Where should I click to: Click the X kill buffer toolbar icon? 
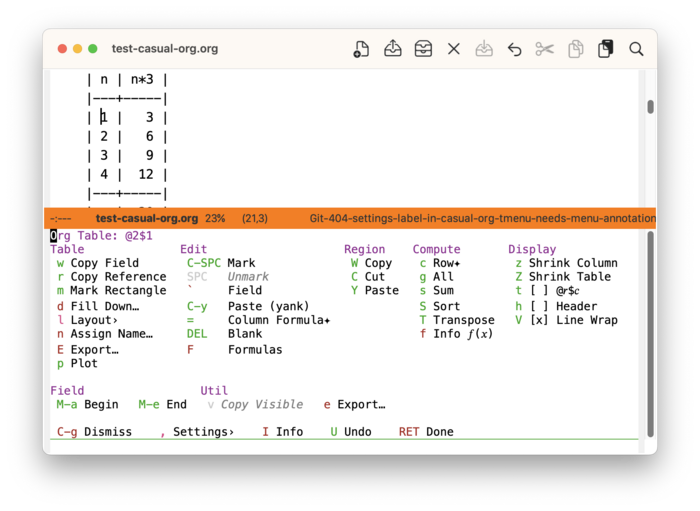[x=454, y=49]
